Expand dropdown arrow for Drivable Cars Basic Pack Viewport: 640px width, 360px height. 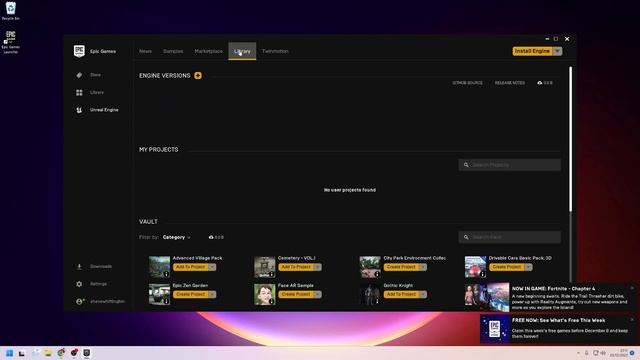coord(529,267)
